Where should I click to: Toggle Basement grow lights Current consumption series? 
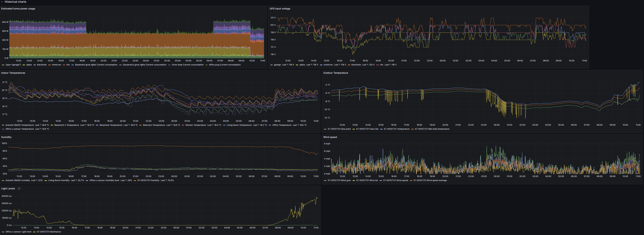click(x=96, y=65)
